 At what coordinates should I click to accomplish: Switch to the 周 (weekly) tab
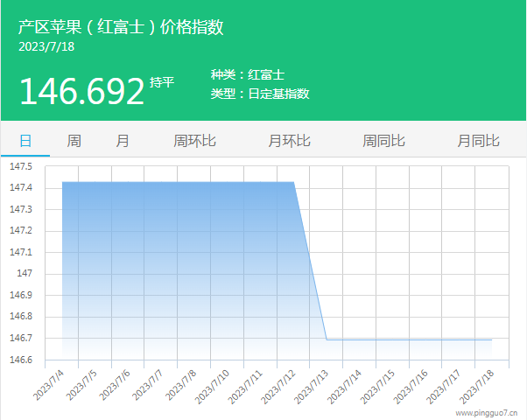tap(74, 140)
